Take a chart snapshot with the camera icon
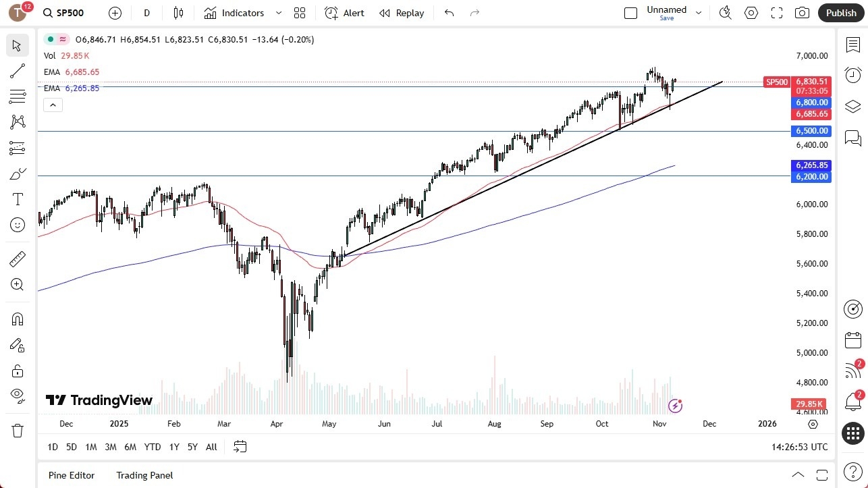This screenshot has height=488, width=868. click(802, 13)
